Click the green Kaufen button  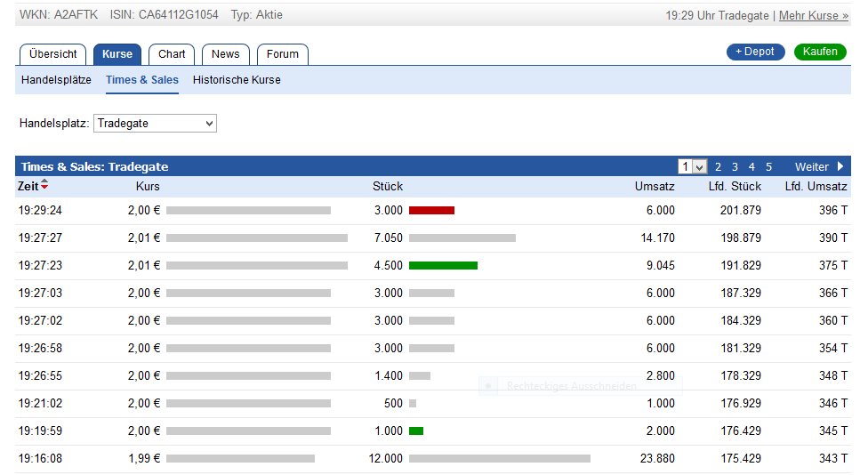(x=820, y=52)
